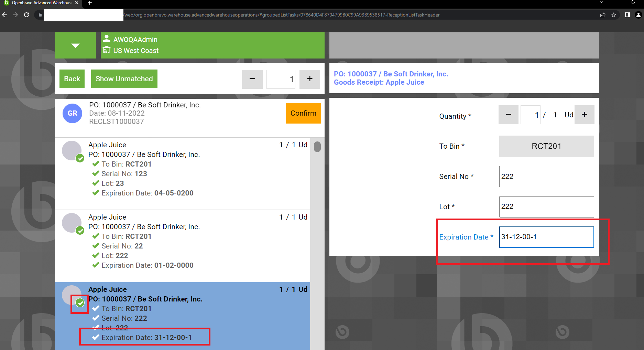Increase the top counter with plus
The height and width of the screenshot is (350, 644).
point(310,79)
